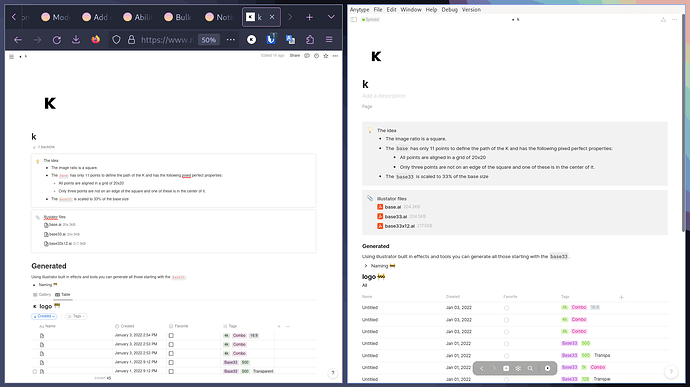Click Firefox 50% zoom level indicator
Screen dimensions: 690x387
pyautogui.click(x=209, y=40)
